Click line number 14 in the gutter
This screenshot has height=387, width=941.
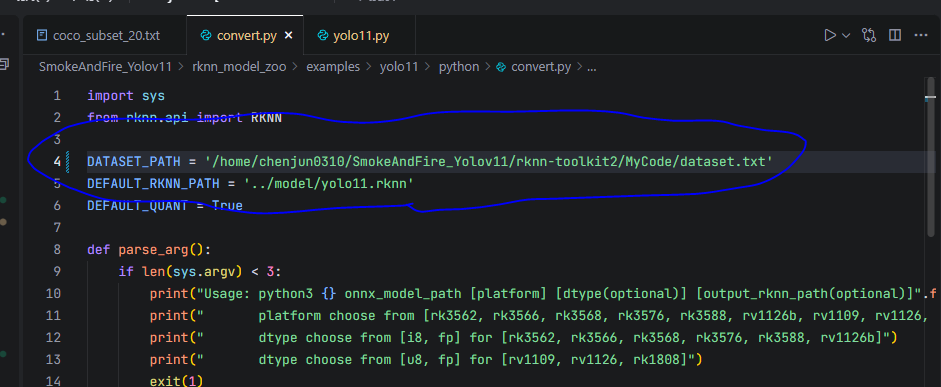click(x=53, y=381)
